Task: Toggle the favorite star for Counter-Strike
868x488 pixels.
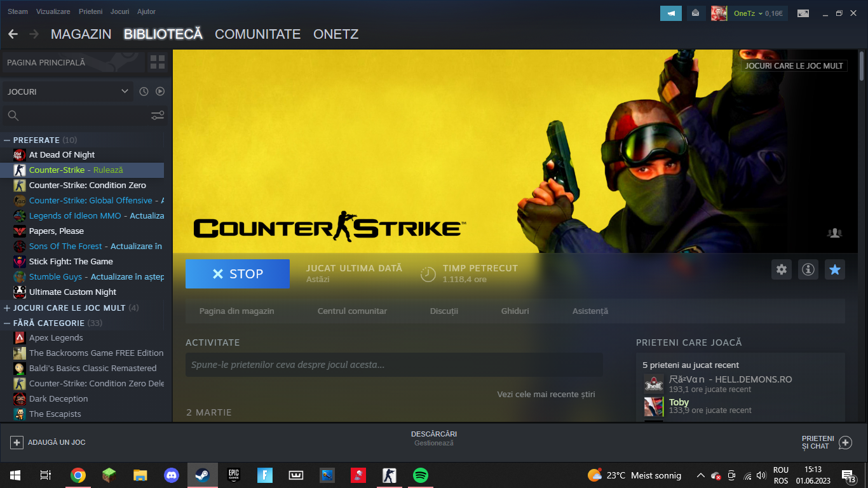Action: pyautogui.click(x=835, y=269)
